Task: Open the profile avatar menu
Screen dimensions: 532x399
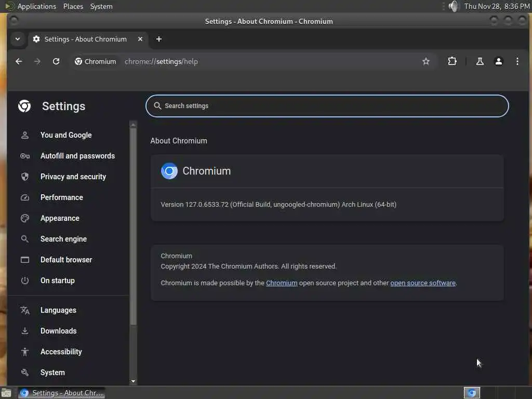Action: (x=498, y=61)
